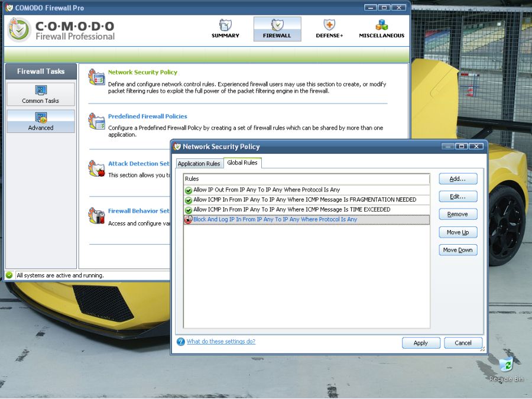Click the Predefined Firewall Policies icon
Viewport: 532px width, 399px height.
[97, 121]
